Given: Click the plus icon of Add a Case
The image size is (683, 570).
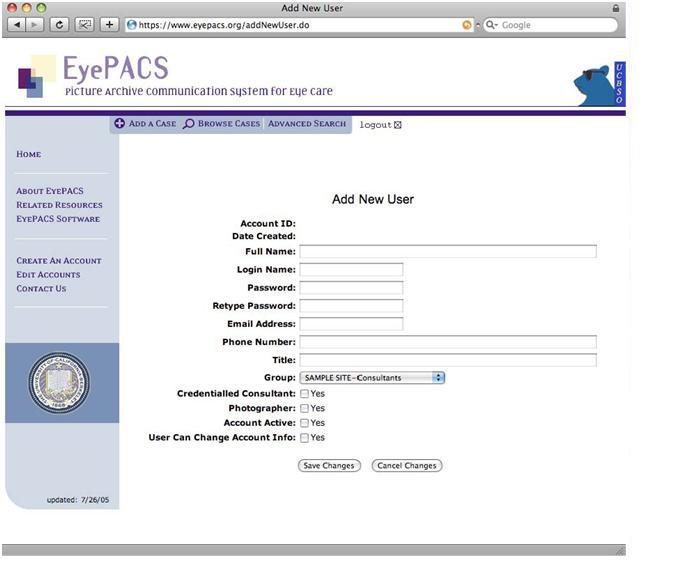Looking at the screenshot, I should 119,123.
